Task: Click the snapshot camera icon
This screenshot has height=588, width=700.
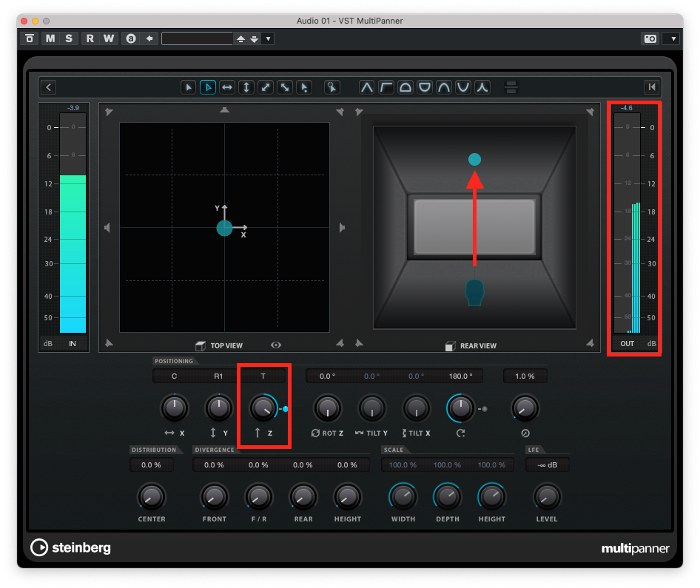Action: pyautogui.click(x=650, y=38)
